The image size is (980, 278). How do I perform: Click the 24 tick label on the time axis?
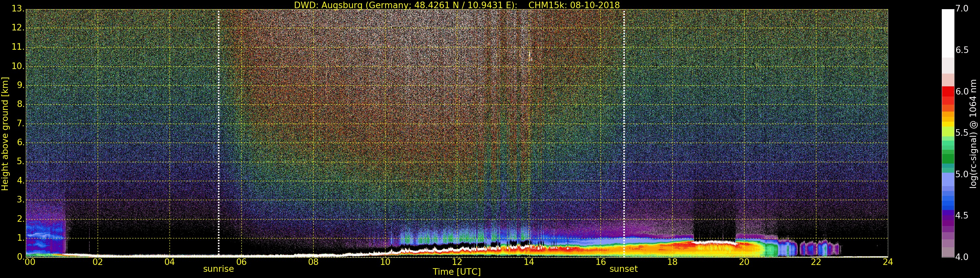point(888,262)
